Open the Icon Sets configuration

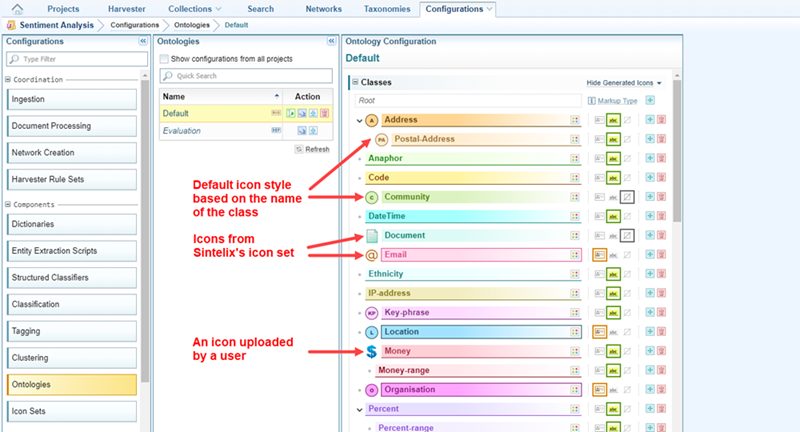[70, 411]
